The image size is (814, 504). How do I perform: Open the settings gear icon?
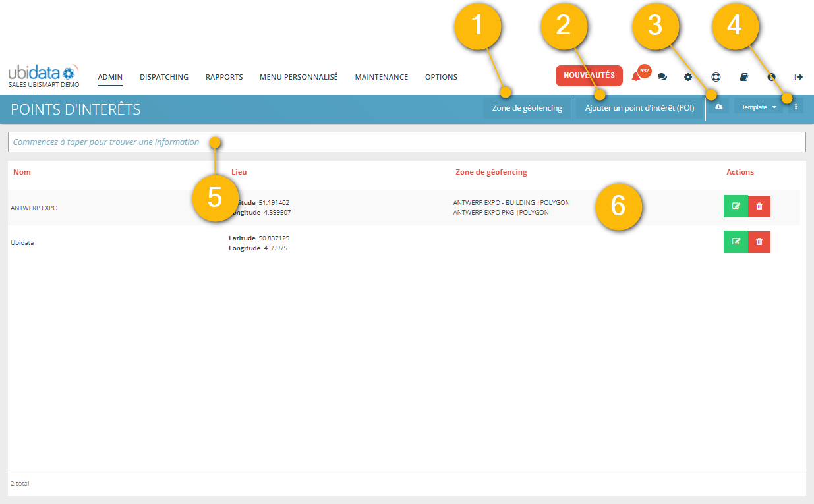pos(688,77)
